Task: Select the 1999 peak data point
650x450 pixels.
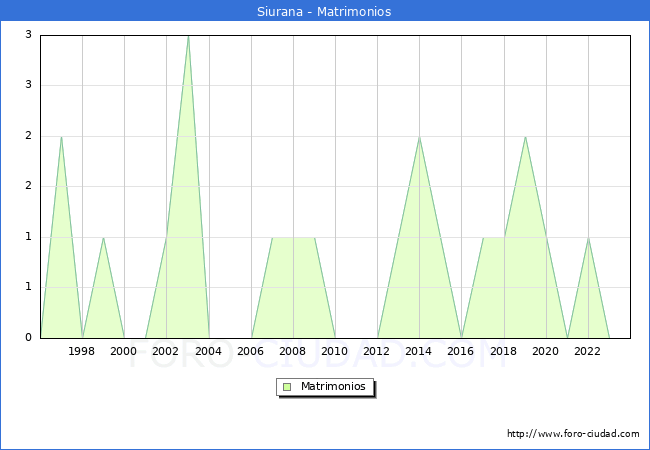Action: coord(103,238)
